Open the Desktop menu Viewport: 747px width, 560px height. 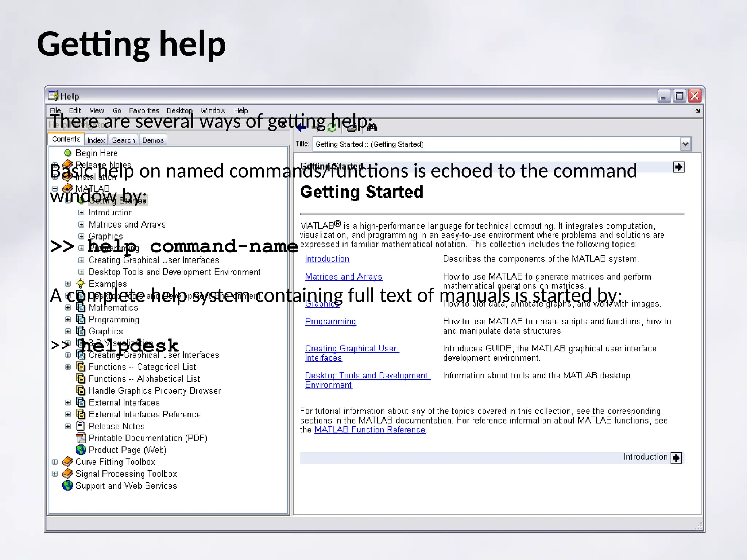[179, 110]
